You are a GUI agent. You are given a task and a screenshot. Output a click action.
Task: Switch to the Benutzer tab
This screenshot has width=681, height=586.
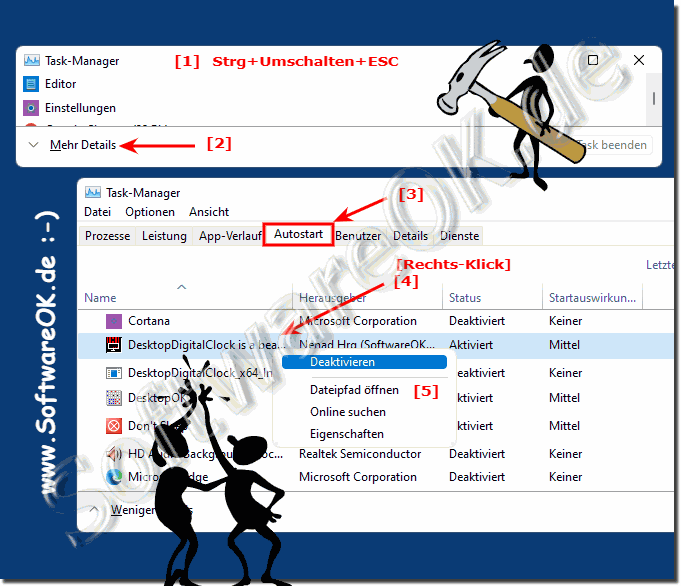pyautogui.click(x=358, y=236)
